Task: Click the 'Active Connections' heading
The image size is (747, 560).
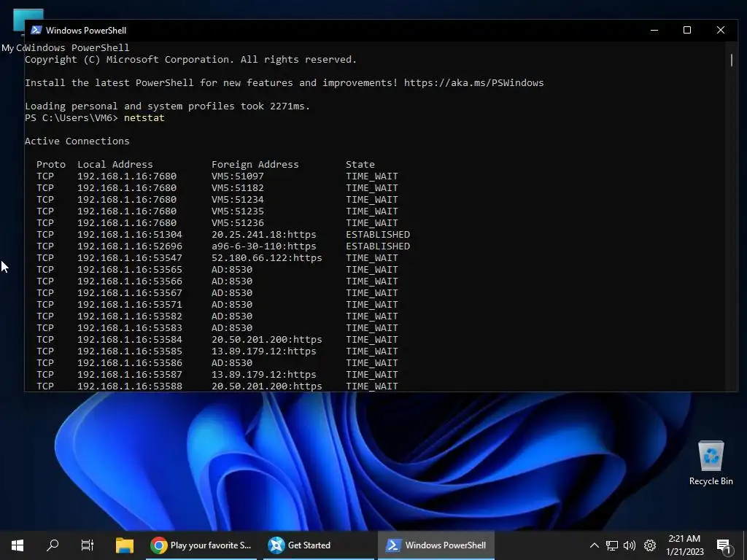Action: pos(77,141)
